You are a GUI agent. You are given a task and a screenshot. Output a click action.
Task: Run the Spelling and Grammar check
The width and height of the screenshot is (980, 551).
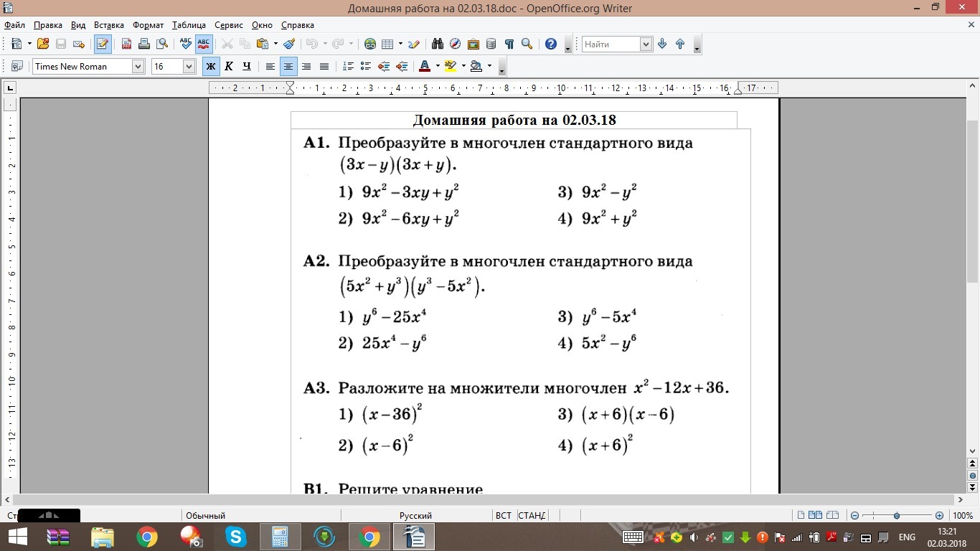(186, 44)
